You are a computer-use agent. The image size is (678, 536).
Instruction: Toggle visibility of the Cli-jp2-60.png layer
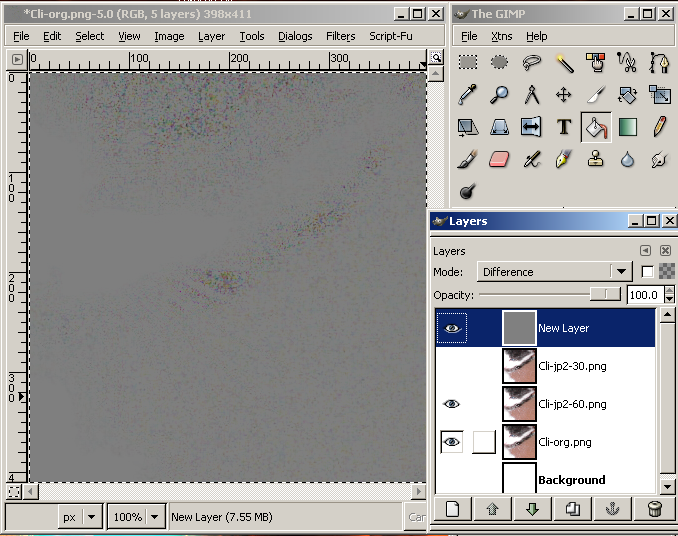click(452, 404)
